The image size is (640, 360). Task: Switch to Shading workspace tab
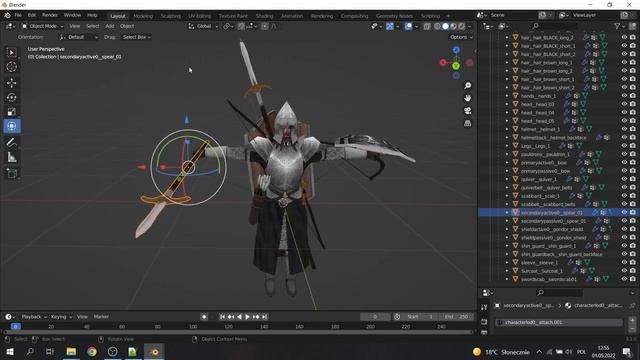[x=264, y=16]
